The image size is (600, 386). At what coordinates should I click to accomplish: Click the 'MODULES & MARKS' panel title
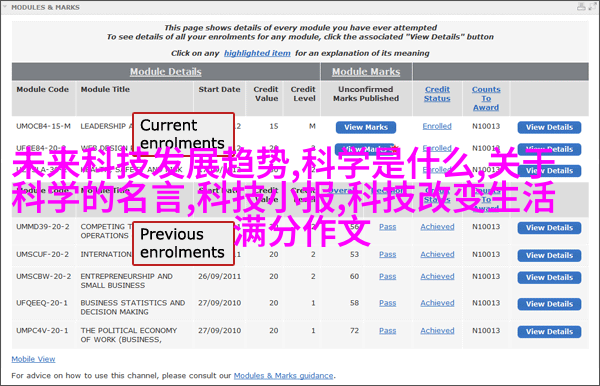46,7
